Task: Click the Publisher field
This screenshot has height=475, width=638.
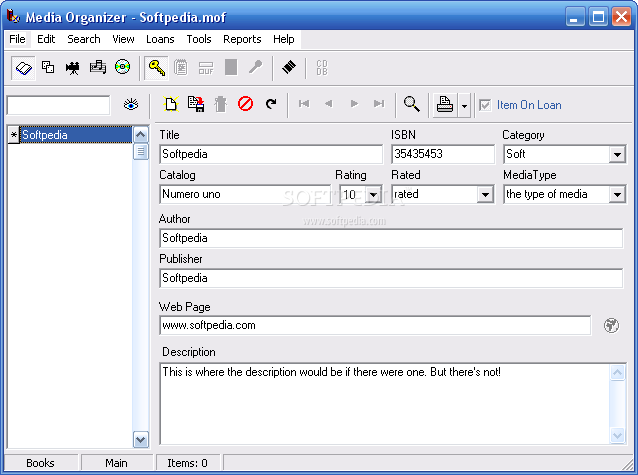Action: coord(391,278)
